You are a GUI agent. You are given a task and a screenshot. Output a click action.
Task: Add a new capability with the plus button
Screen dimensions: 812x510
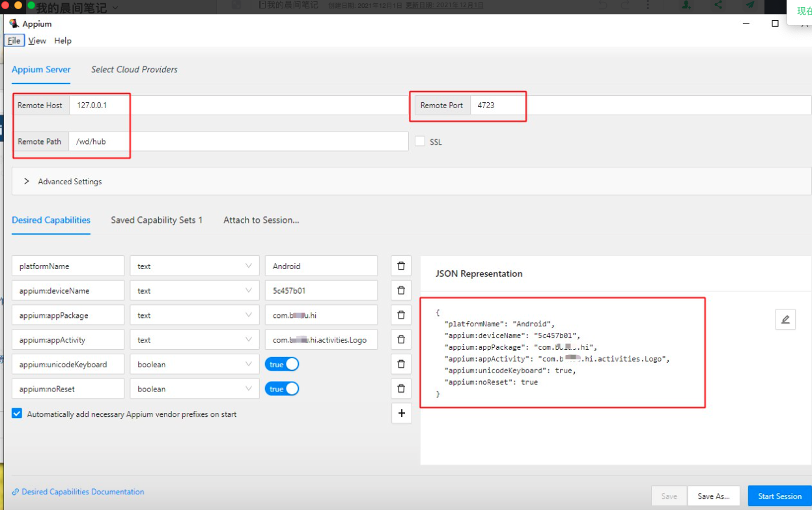(x=401, y=413)
